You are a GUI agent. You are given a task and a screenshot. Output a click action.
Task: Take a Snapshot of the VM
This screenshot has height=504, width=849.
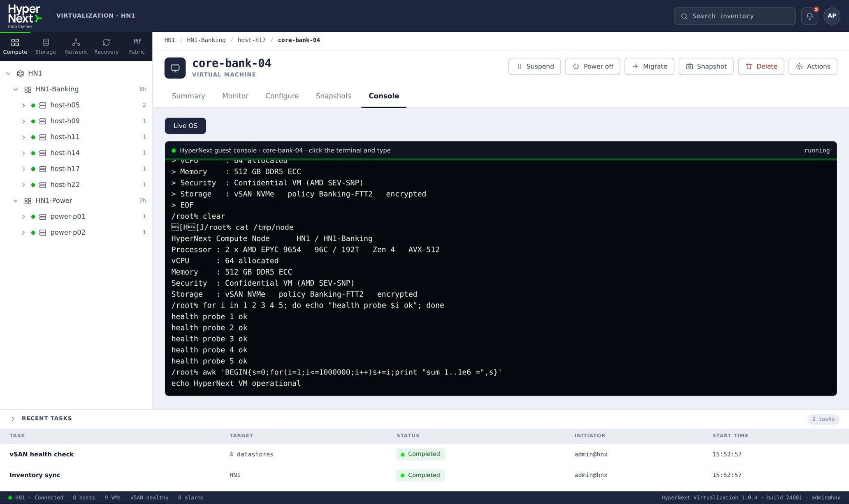click(x=706, y=67)
